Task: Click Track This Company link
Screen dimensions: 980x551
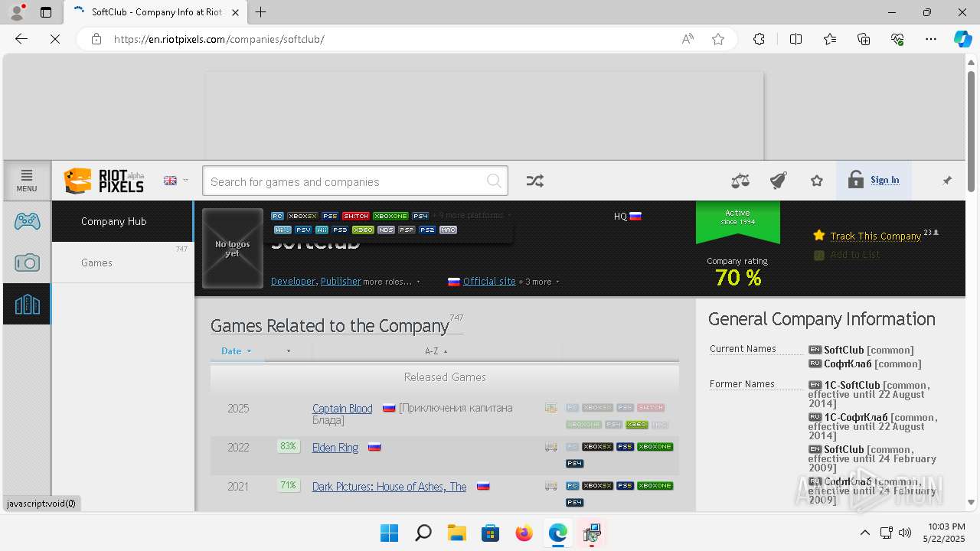Action: pos(875,236)
